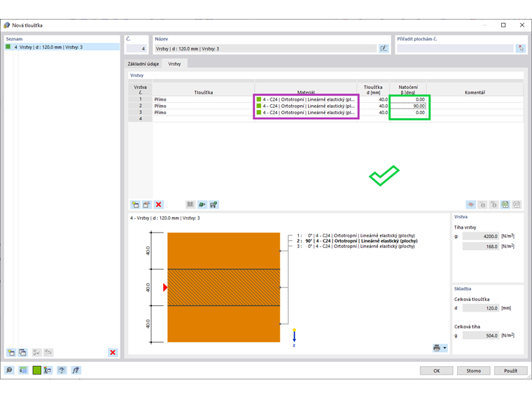
Task: Click the green color swatch in bottom bar
Action: pyautogui.click(x=36, y=370)
